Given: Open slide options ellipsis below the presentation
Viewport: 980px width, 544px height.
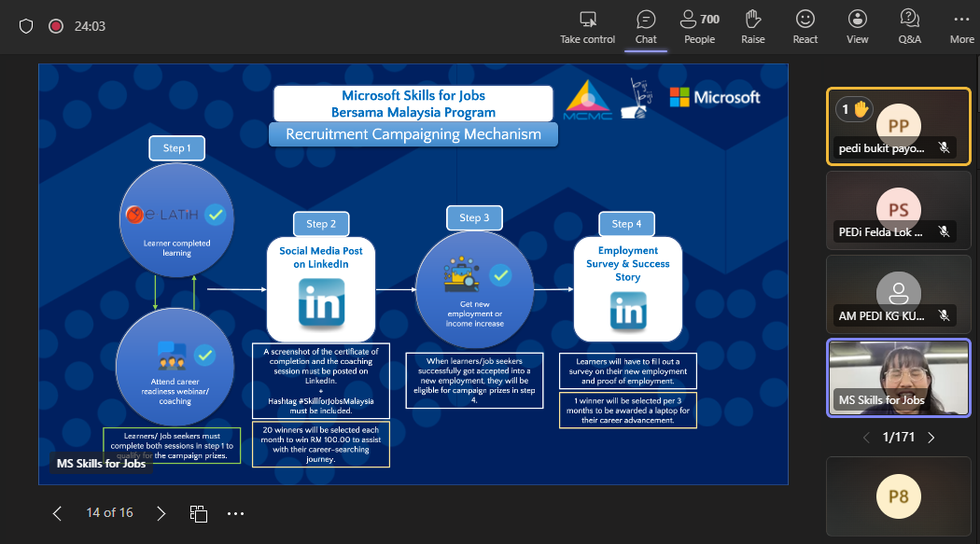Looking at the screenshot, I should pyautogui.click(x=235, y=513).
